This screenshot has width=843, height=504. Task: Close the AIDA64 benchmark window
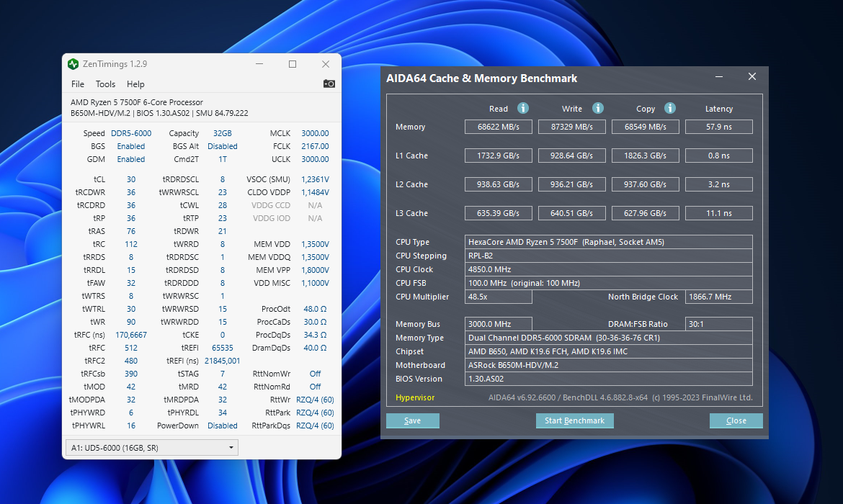752,77
